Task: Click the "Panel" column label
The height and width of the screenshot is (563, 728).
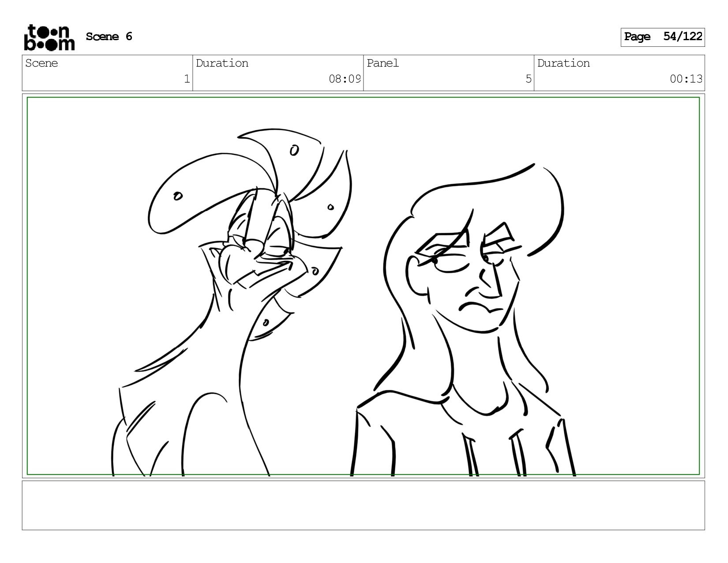Action: click(x=383, y=63)
